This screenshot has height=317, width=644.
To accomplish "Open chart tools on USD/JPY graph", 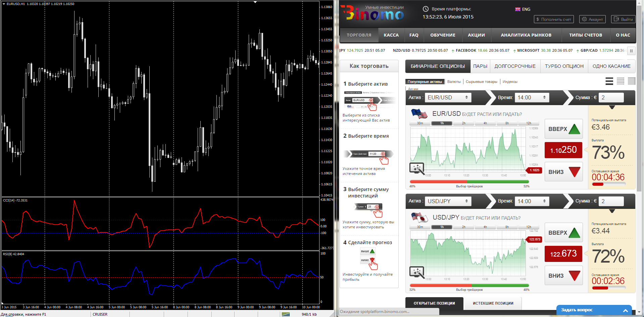I will pyautogui.click(x=417, y=272).
